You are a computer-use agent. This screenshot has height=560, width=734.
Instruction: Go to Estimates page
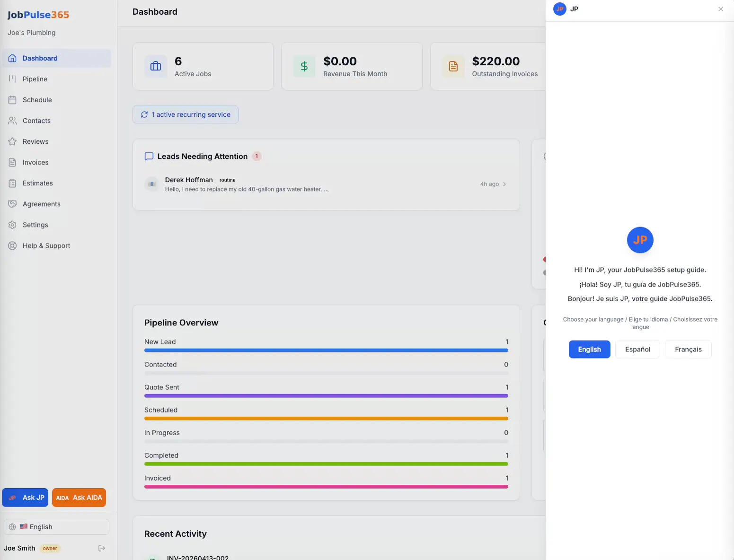56,183
